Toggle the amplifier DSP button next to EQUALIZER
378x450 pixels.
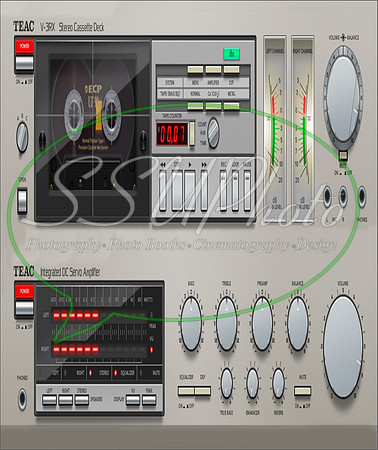[203, 391]
